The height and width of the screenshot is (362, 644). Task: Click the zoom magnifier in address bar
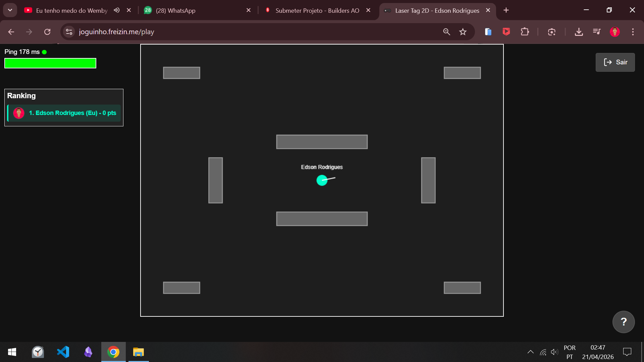point(446,32)
